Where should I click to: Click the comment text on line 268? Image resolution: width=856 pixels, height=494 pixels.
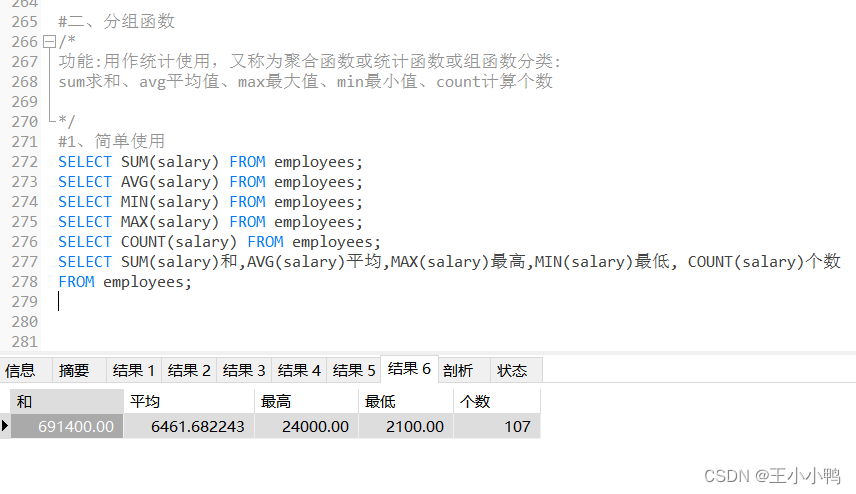point(306,81)
